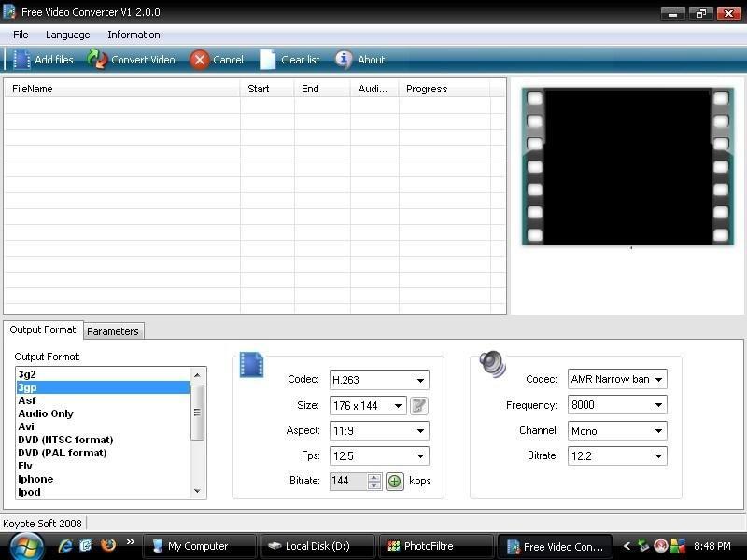Switch to the Parameters tab
Viewport: 747px width, 560px height.
pos(112,330)
